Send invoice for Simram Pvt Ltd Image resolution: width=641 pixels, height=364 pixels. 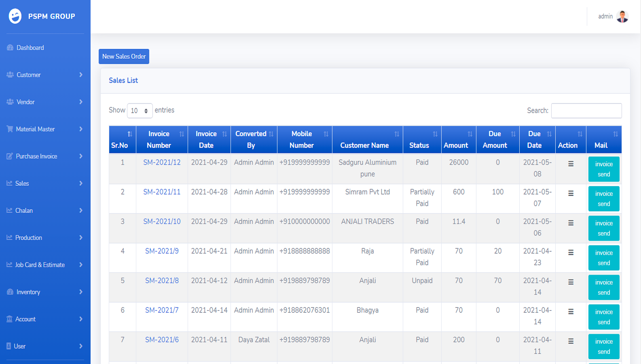[603, 199]
